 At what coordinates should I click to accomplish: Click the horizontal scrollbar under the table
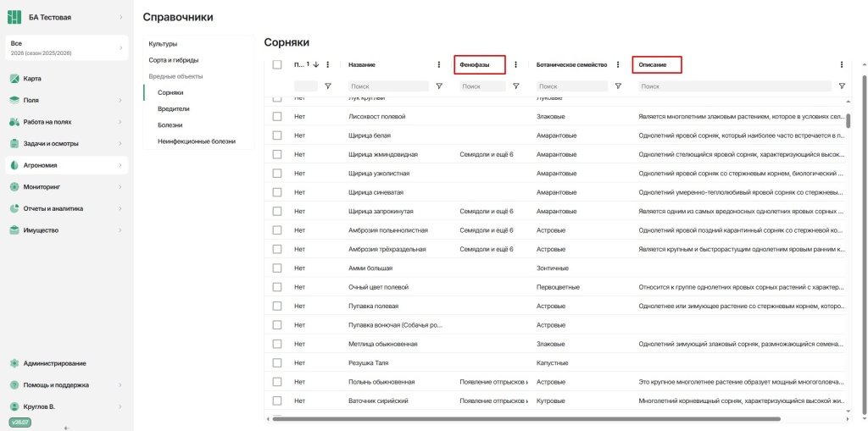(x=526, y=419)
